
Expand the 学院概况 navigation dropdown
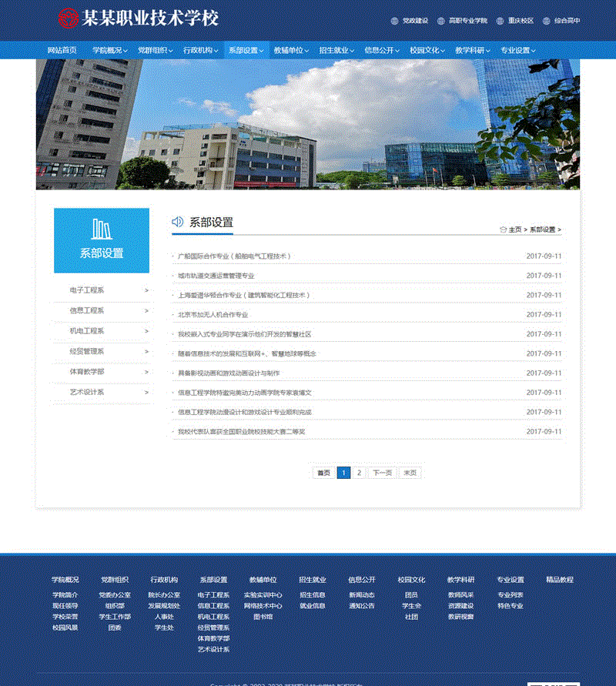coord(110,51)
